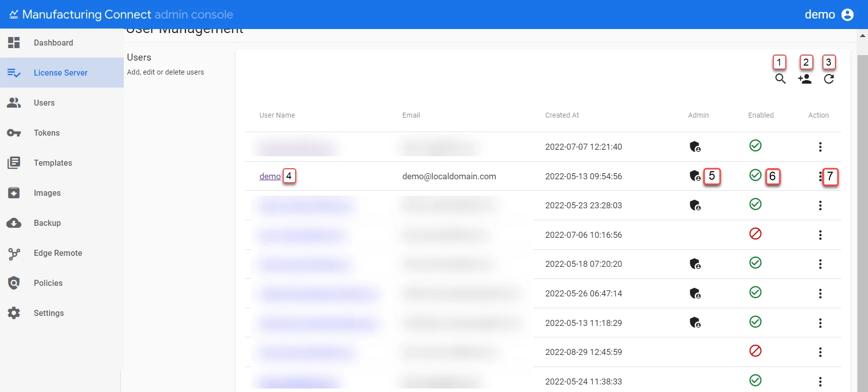
Task: Click the Manufacturing Connect logo icon
Action: point(14,15)
